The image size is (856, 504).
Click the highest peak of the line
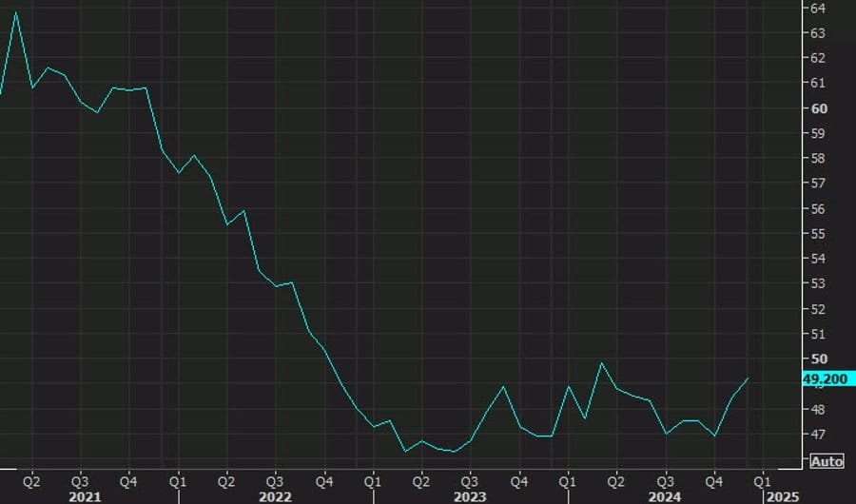pyautogui.click(x=15, y=12)
